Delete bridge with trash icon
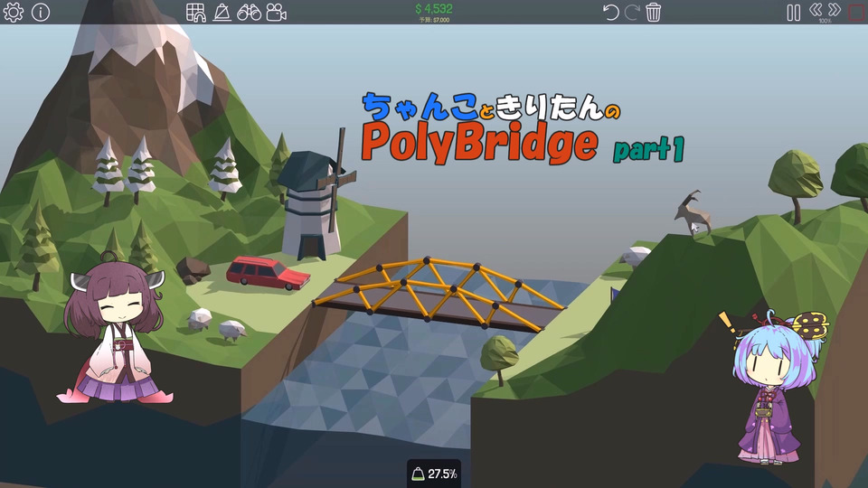Screen dimensions: 868x488 pyautogui.click(x=653, y=12)
